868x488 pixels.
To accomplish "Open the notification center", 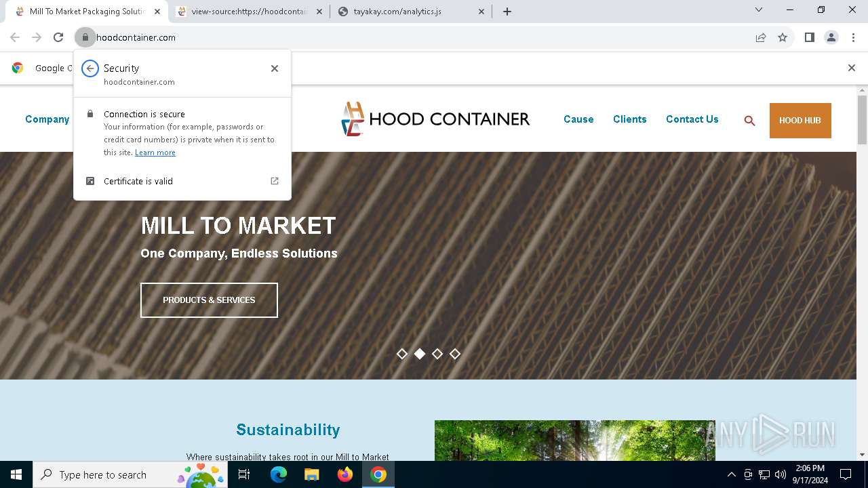I will [x=846, y=474].
